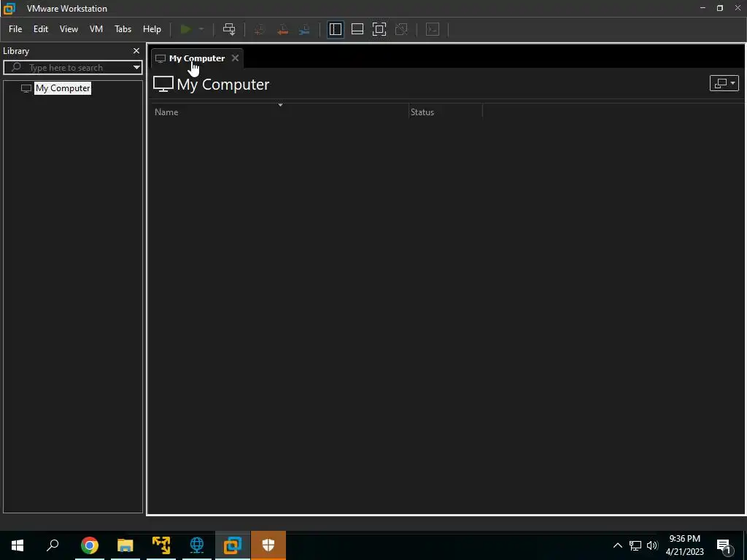Open the yellow network tool taskbar icon
Image resolution: width=747 pixels, height=560 pixels.
click(x=161, y=545)
